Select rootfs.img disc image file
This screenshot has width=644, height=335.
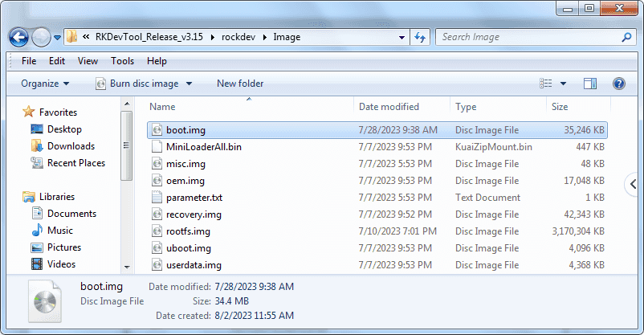click(x=188, y=231)
